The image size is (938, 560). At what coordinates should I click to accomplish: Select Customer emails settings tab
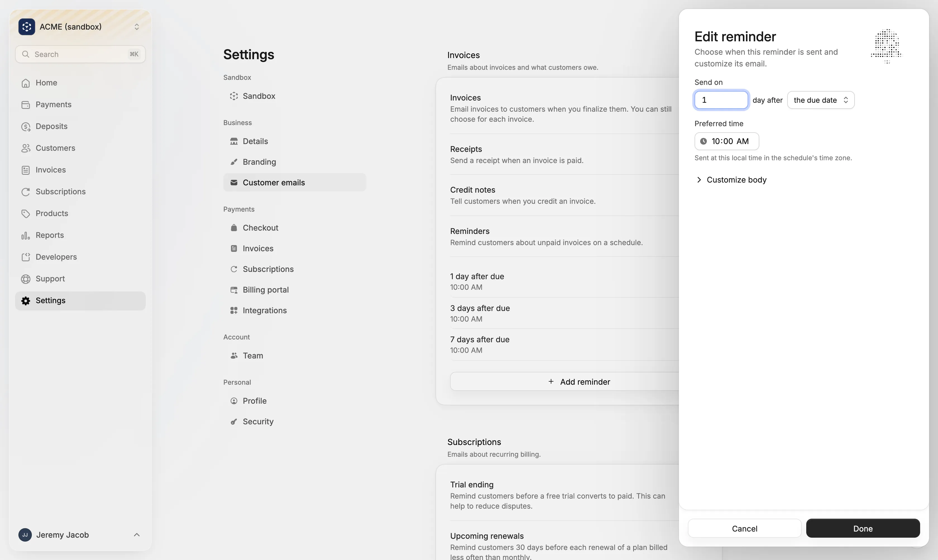[294, 183]
